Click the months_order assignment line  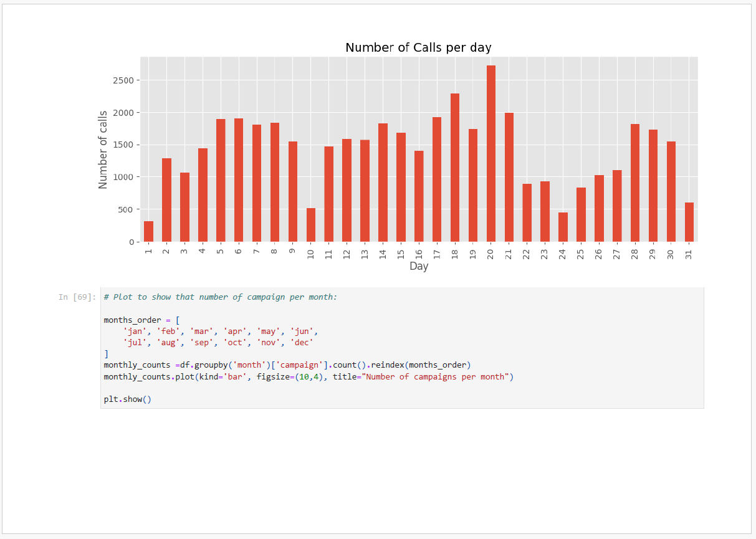(x=141, y=320)
